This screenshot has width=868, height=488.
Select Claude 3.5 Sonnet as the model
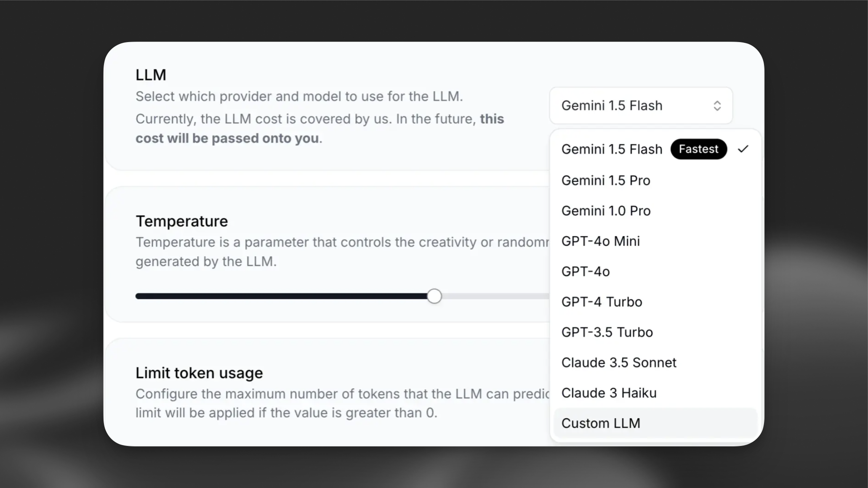click(x=619, y=362)
